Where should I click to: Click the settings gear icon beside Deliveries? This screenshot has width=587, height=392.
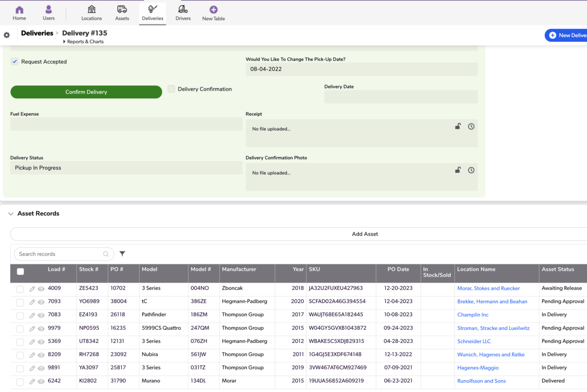pyautogui.click(x=7, y=35)
